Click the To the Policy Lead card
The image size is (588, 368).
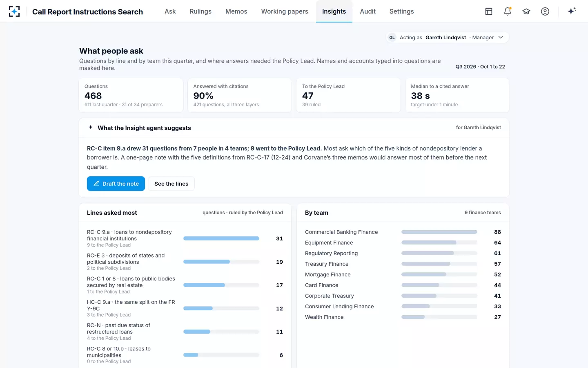[348, 95]
